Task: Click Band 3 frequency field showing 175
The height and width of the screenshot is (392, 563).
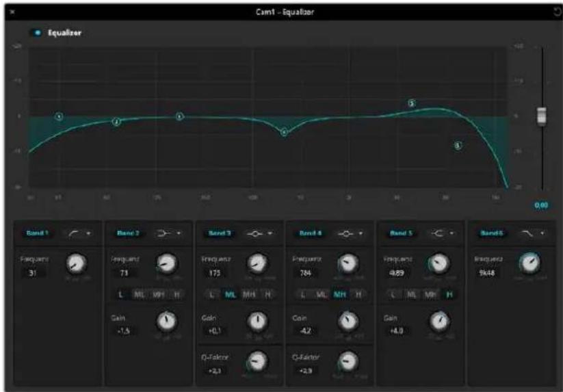Action: [215, 273]
